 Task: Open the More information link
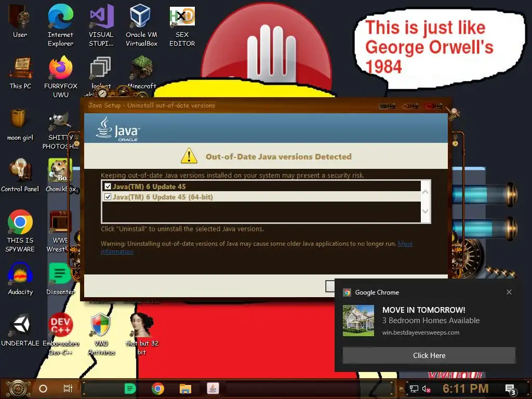[x=405, y=244]
